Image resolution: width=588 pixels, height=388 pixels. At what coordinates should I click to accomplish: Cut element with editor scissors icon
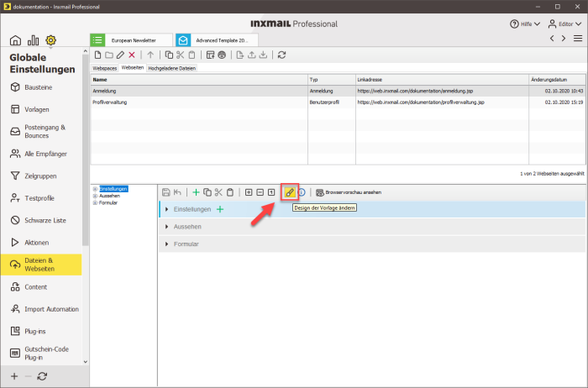tap(218, 192)
